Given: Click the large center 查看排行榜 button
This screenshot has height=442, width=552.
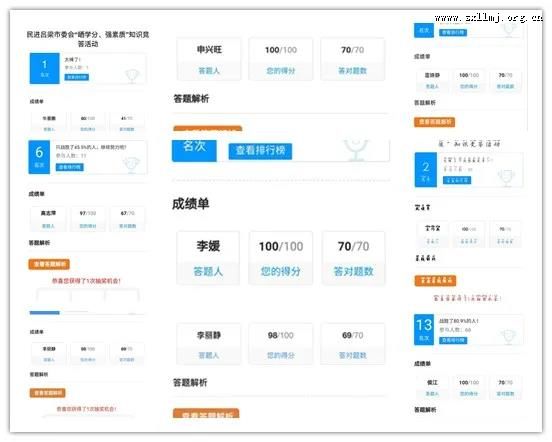Looking at the screenshot, I should tap(260, 151).
